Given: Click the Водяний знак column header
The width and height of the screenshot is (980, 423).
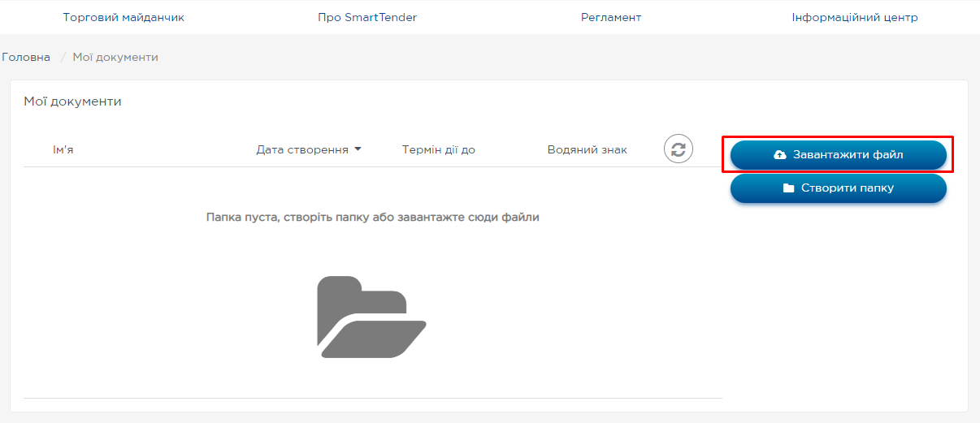Looking at the screenshot, I should 587,149.
